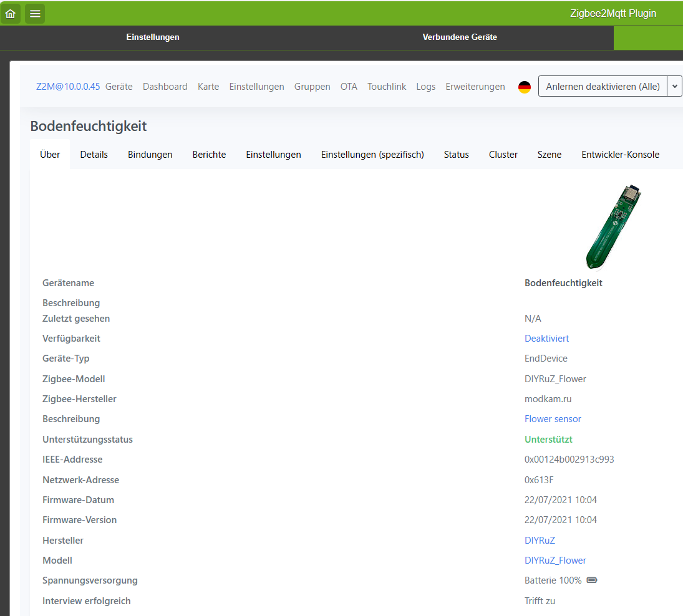
Task: Click the DIYRuZ manufacturer link
Action: [540, 541]
